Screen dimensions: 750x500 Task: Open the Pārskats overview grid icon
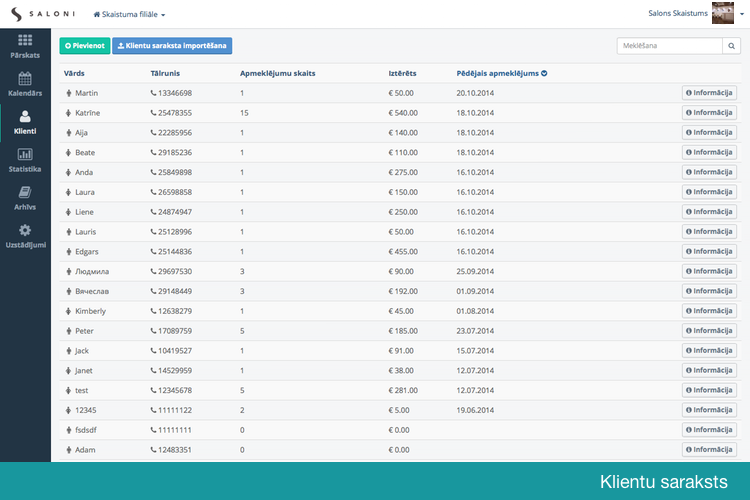coord(25,40)
